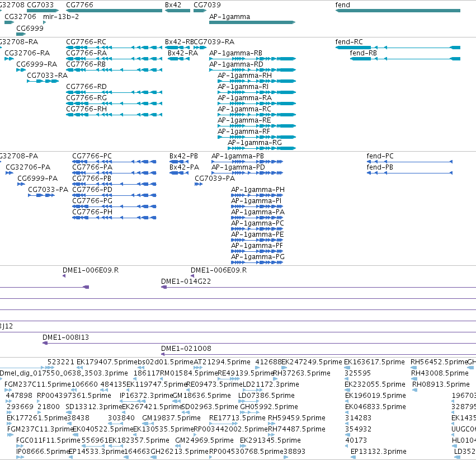Click transcript AP-1gamma-RE label

(x=244, y=120)
